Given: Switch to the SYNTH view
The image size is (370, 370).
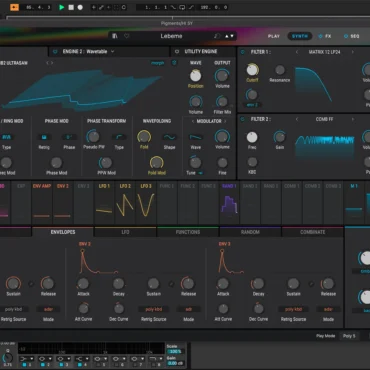Looking at the screenshot, I should click(x=300, y=36).
